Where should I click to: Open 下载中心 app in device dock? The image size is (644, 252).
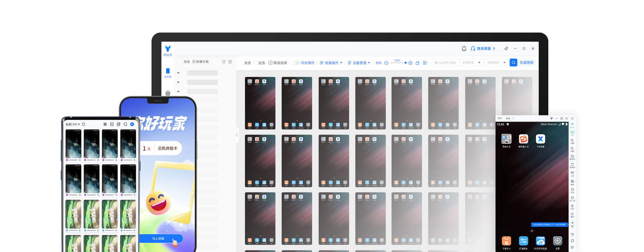[x=507, y=243]
